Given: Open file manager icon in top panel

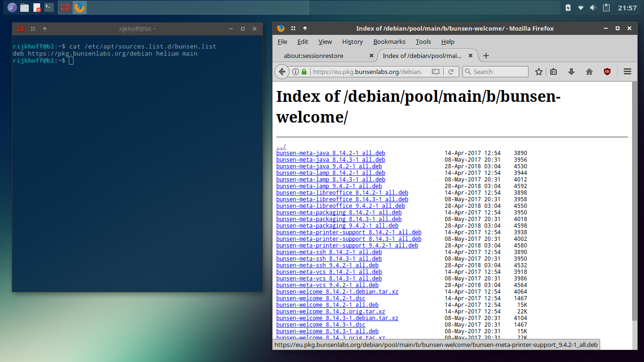Looking at the screenshot, I should point(25,8).
